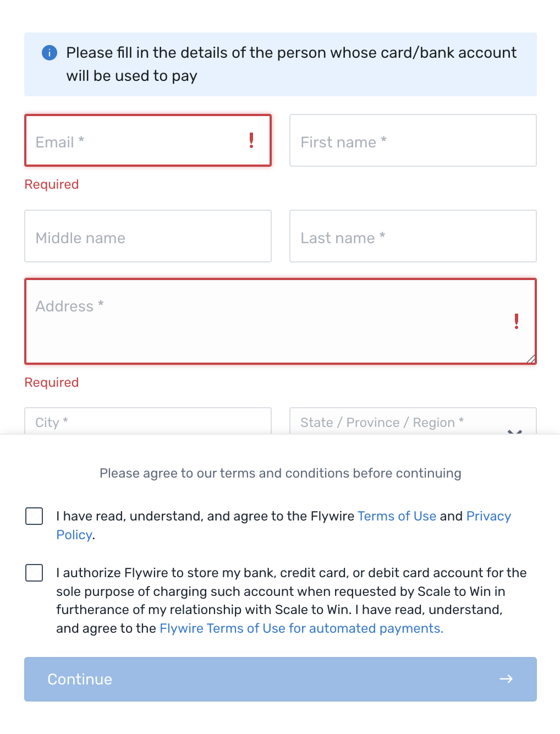Focus the Address text area
This screenshot has width=560, height=734.
click(x=264, y=325)
